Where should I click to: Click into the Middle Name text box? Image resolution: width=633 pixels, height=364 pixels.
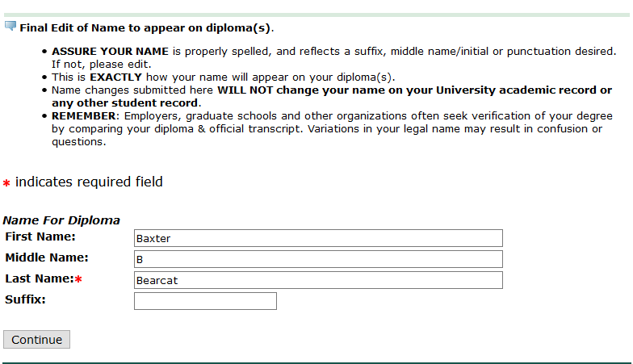click(x=318, y=259)
